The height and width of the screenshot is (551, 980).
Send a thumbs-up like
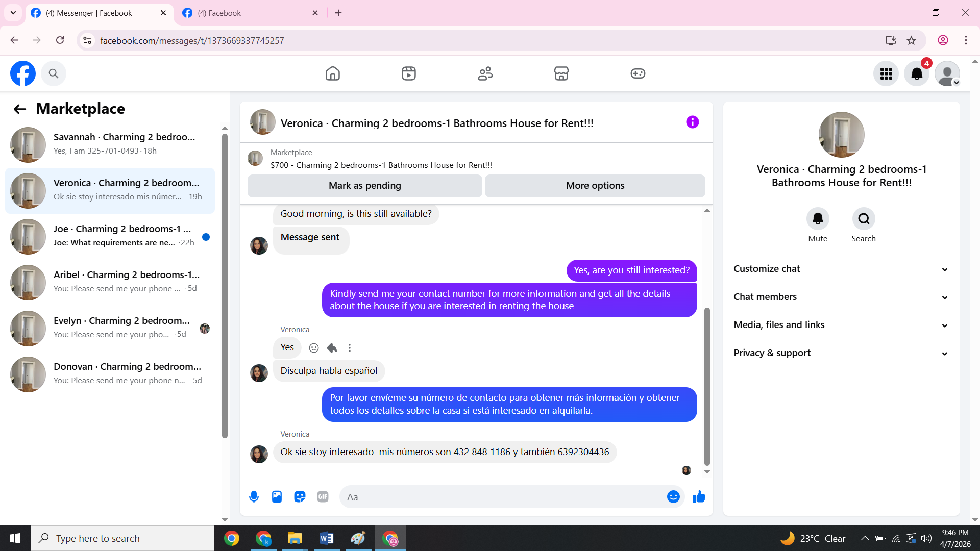click(x=699, y=497)
